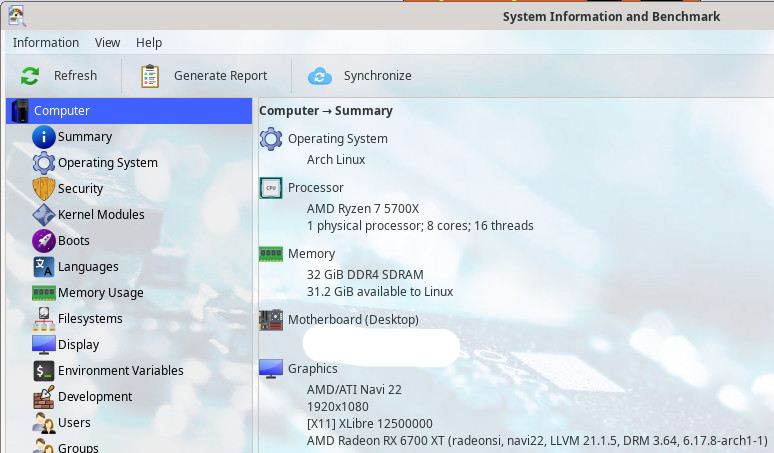Click the System Information and Benchmark window title
Screen dimensions: 774x453
611,17
